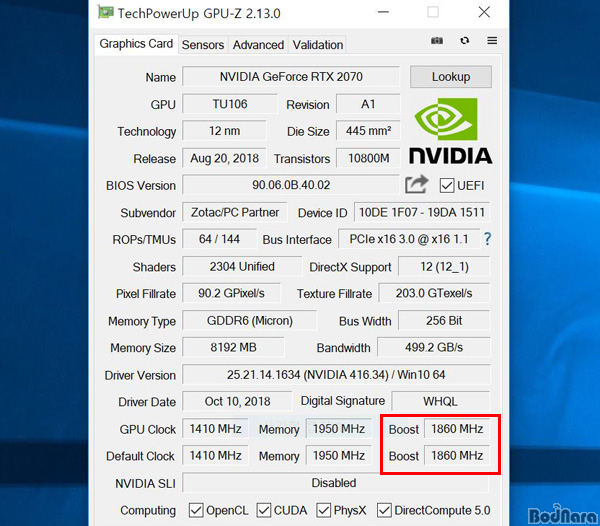600x526 pixels.
Task: Click the BIOS export share icon
Action: (417, 184)
